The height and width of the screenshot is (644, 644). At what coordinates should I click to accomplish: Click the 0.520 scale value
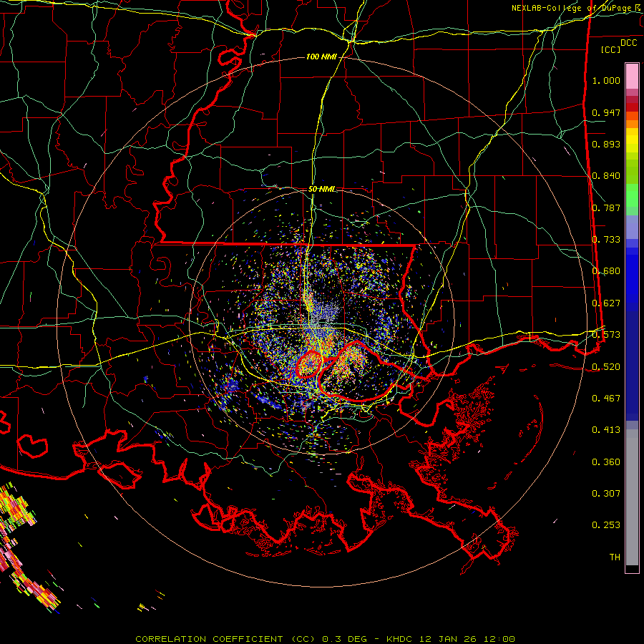tap(606, 366)
